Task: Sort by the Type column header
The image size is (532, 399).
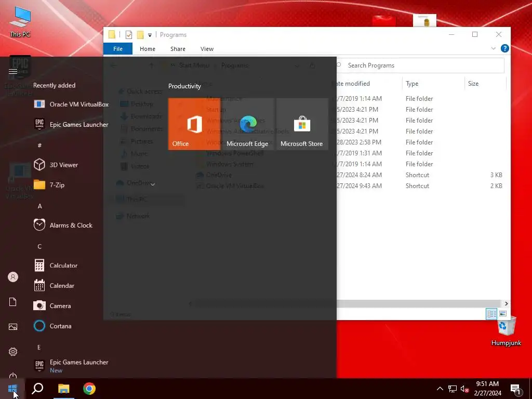Action: (x=433, y=84)
